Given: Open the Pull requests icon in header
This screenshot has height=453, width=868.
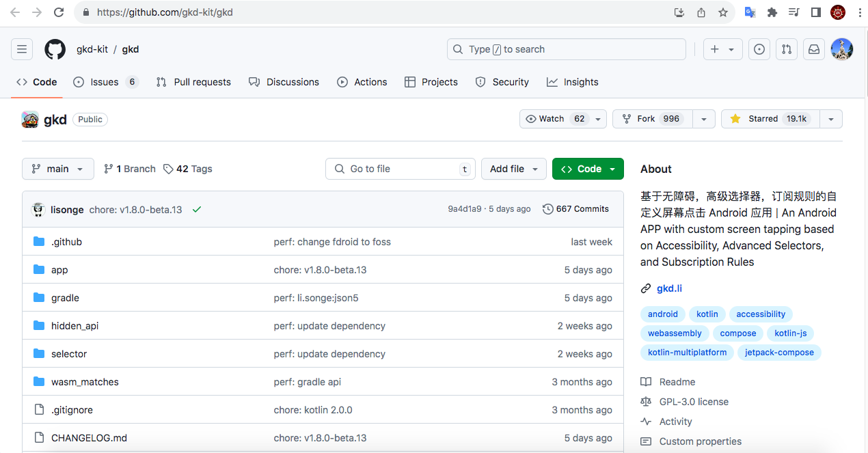Looking at the screenshot, I should click(787, 49).
